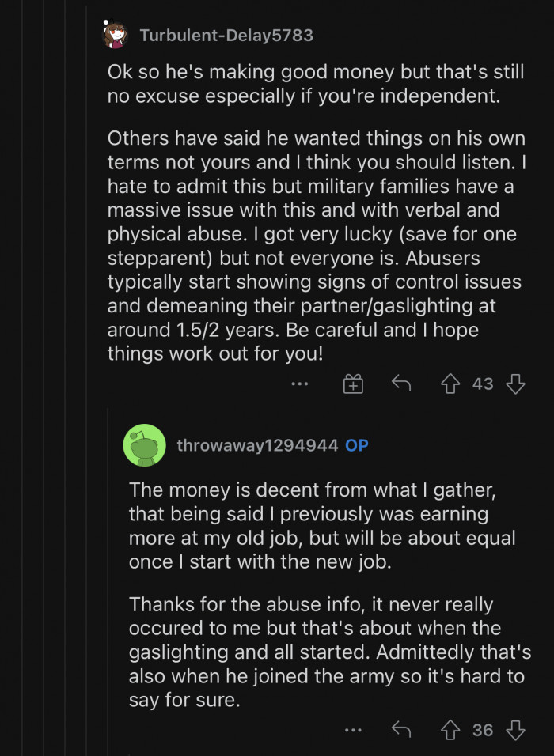
Task: Open more options on throwaway1294944's reply
Action: (353, 730)
